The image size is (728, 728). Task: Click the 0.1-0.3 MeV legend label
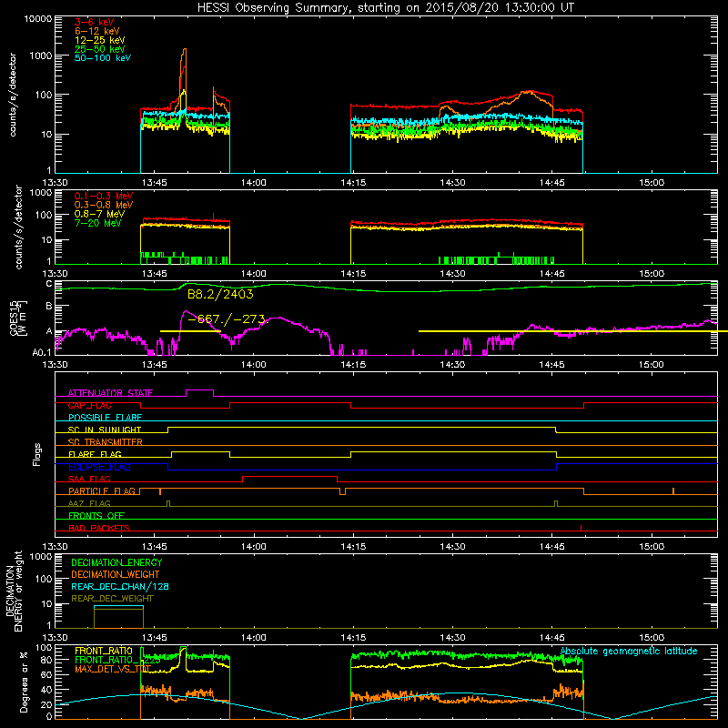click(x=104, y=196)
